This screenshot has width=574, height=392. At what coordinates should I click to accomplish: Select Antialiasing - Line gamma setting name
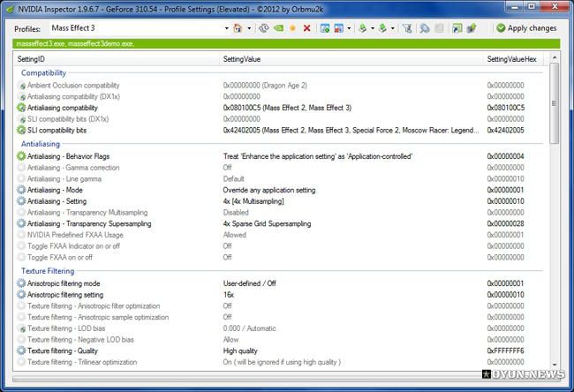pyautogui.click(x=64, y=179)
